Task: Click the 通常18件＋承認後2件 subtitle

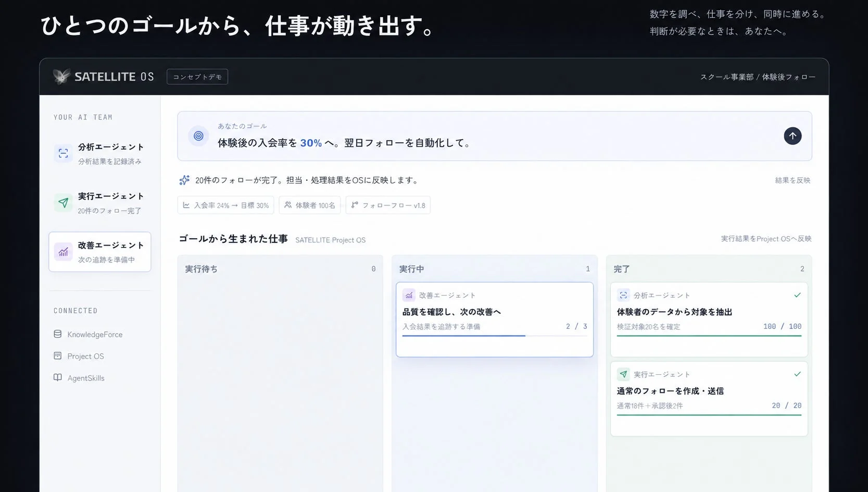Action: point(649,406)
